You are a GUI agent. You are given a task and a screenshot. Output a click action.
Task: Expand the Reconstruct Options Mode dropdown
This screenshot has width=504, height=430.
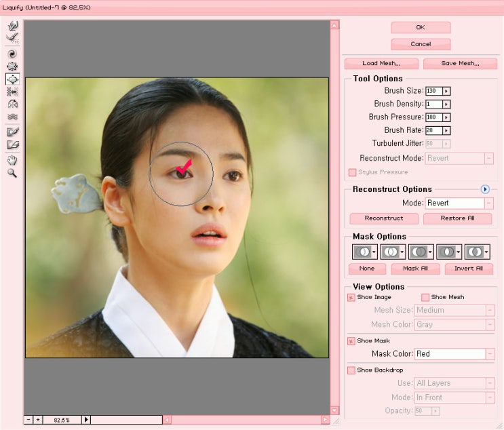click(x=489, y=203)
